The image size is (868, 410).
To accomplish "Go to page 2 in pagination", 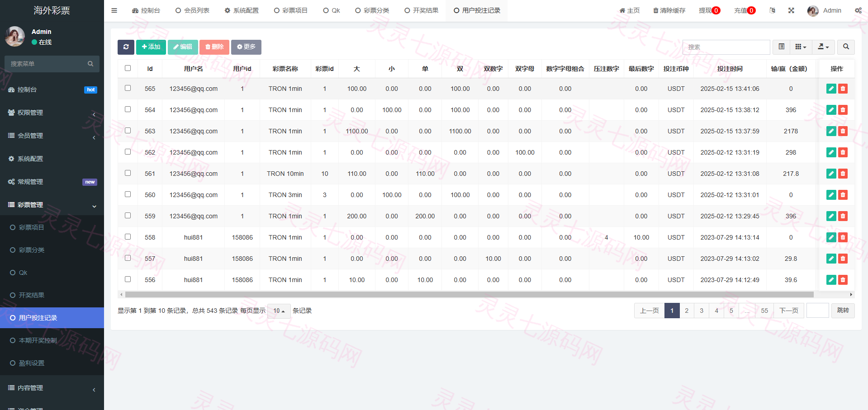I will (x=687, y=311).
